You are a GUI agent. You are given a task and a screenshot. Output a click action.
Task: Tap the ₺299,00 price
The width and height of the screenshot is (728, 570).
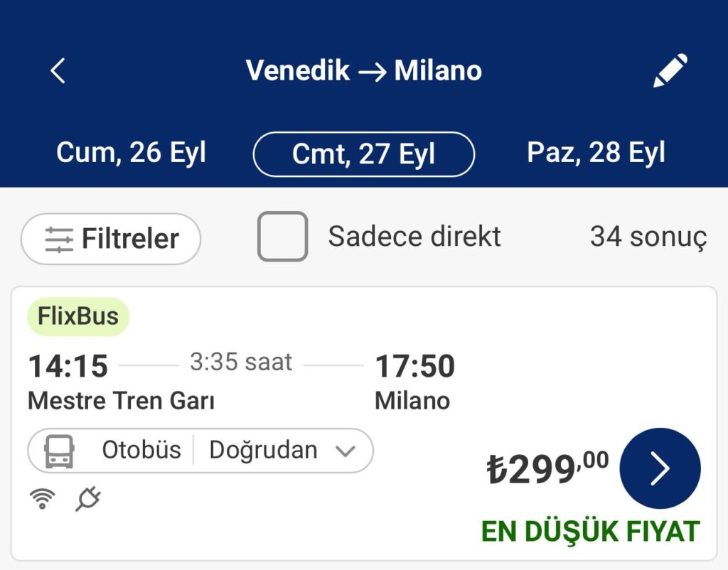click(547, 468)
